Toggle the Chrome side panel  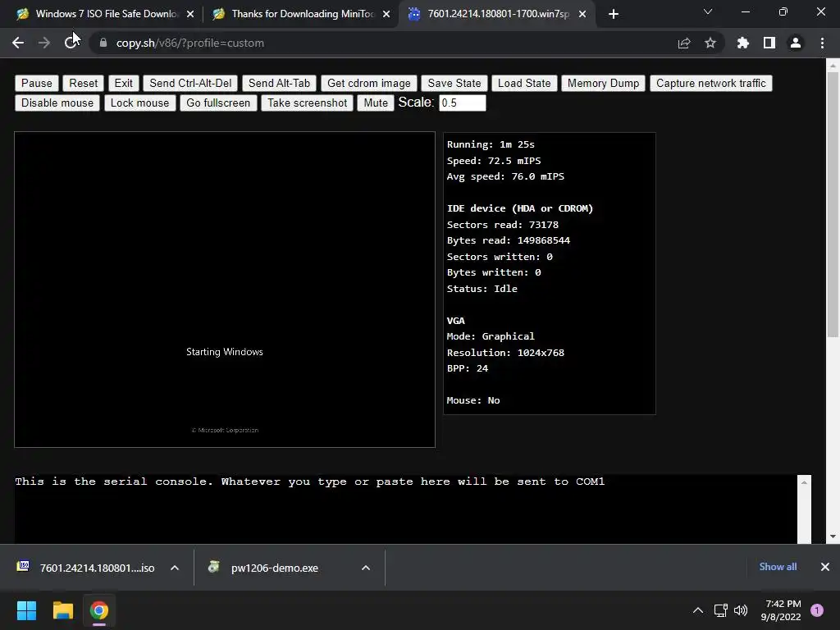tap(769, 43)
